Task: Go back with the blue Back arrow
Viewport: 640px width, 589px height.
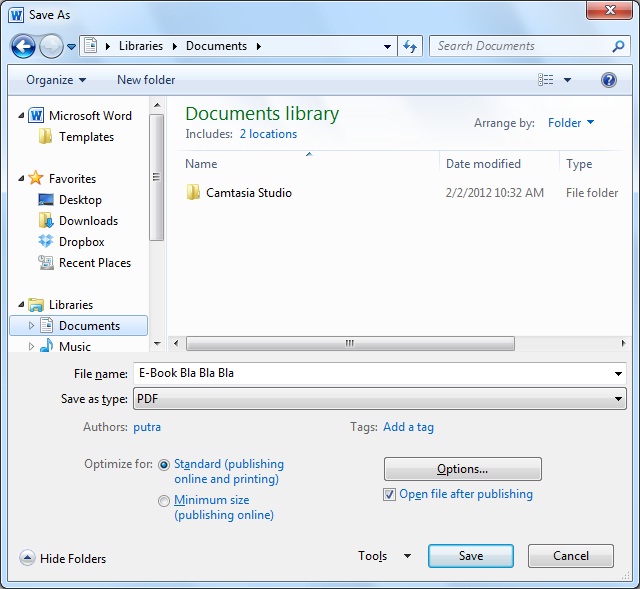Action: coord(23,46)
